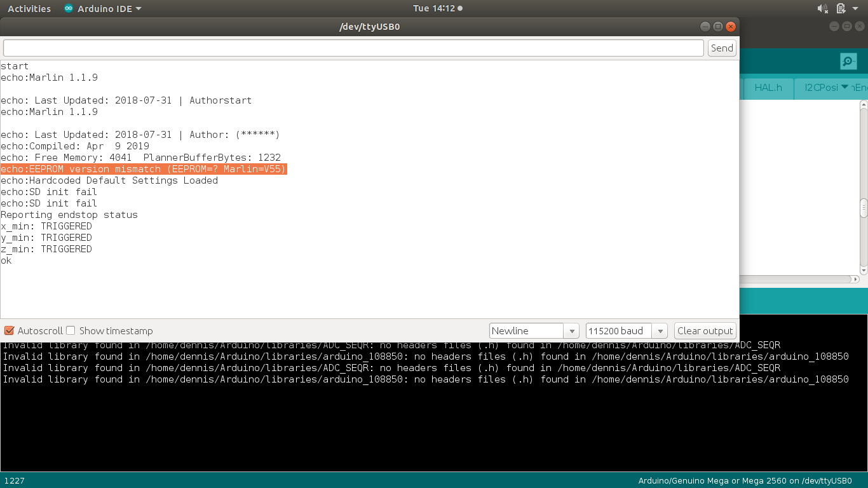Image resolution: width=868 pixels, height=488 pixels.
Task: Click the 'Reporting endstop status' line
Action: 69,215
